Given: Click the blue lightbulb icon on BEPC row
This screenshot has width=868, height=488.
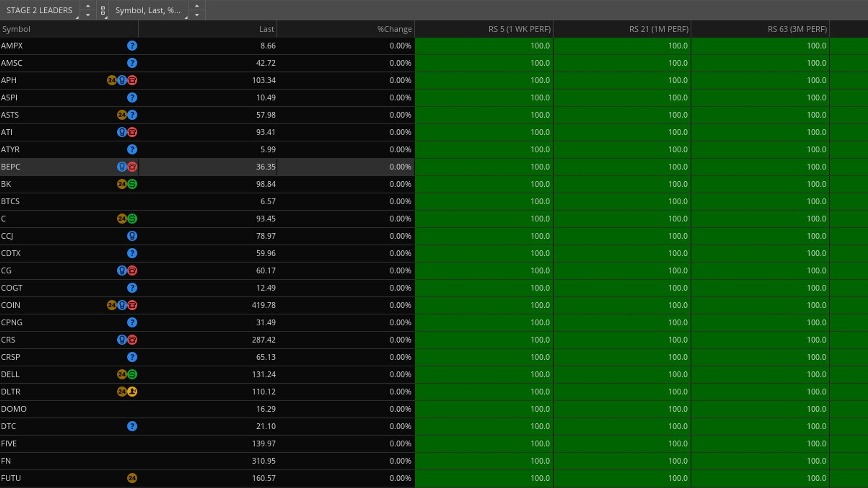Looking at the screenshot, I should click(122, 167).
